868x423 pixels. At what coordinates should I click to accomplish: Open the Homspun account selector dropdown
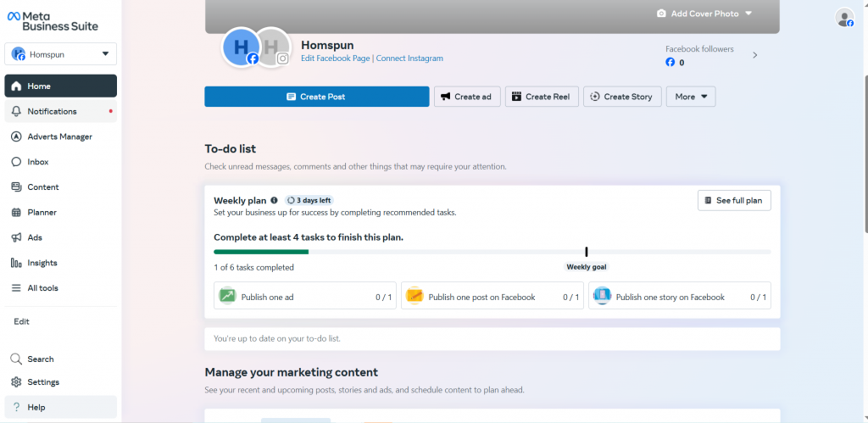coord(61,54)
